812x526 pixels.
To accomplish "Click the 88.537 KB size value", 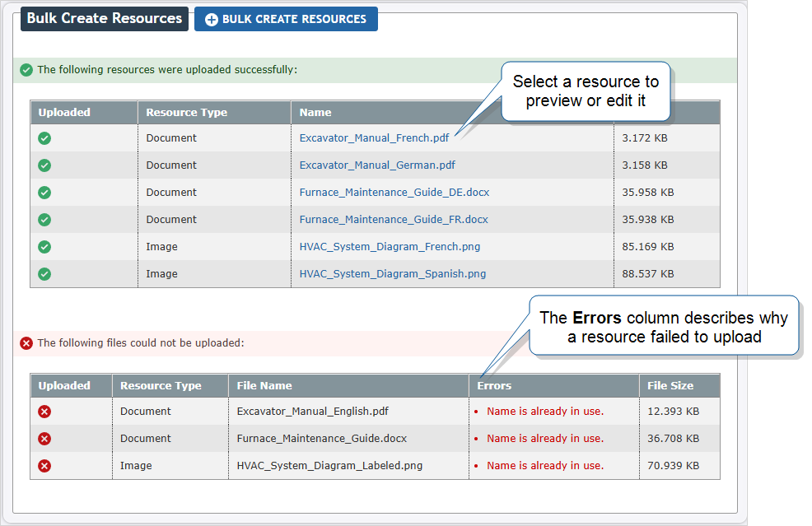I will coord(648,274).
